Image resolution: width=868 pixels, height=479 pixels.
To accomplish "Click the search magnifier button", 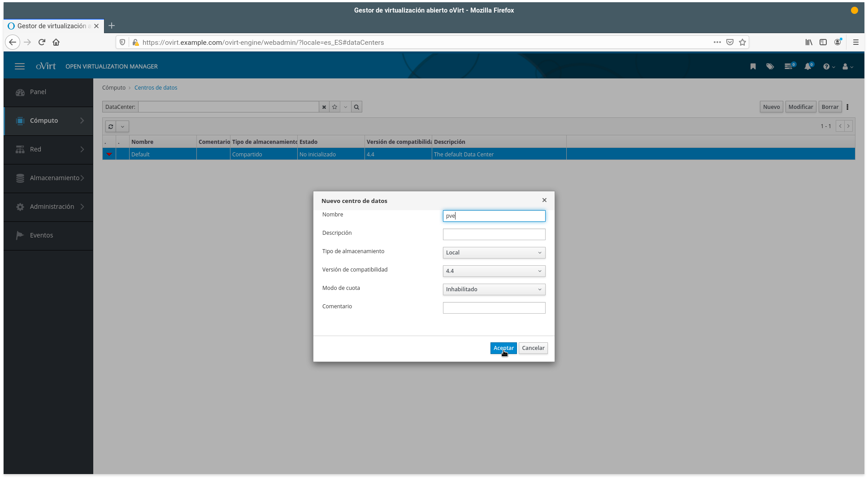I will point(356,107).
